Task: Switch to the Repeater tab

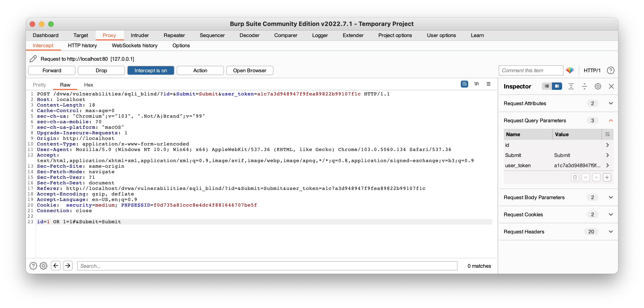Action: click(x=174, y=35)
